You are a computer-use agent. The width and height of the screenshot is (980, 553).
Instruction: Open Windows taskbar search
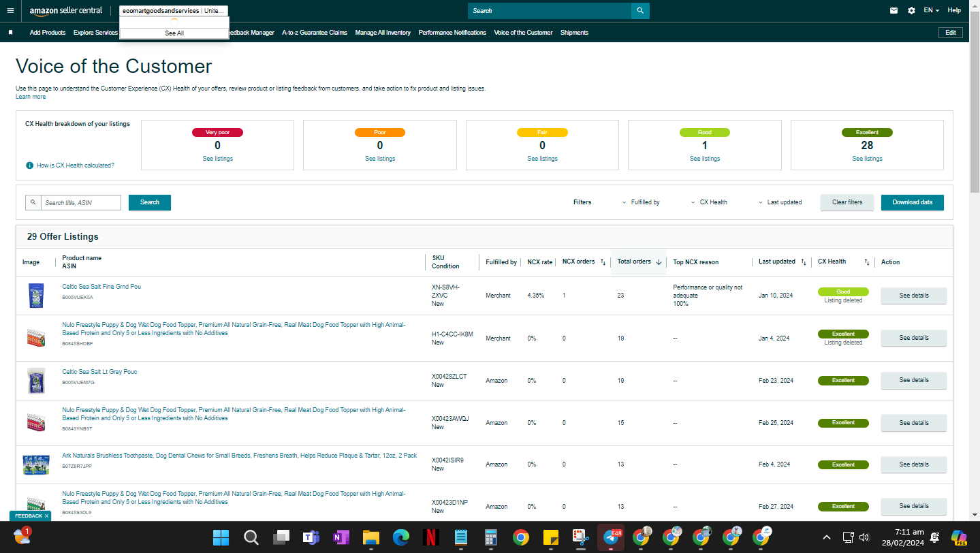pyautogui.click(x=251, y=537)
